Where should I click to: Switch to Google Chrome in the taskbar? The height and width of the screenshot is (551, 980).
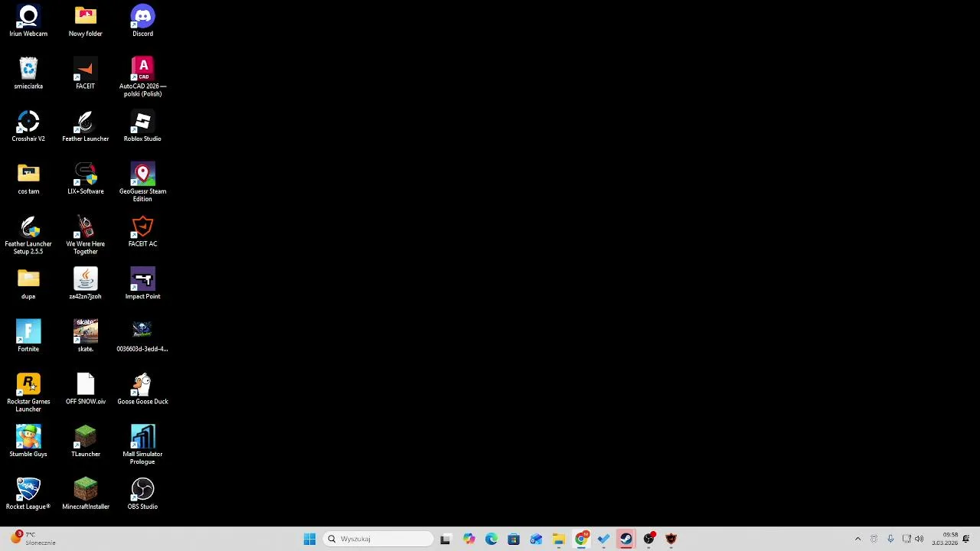581,539
